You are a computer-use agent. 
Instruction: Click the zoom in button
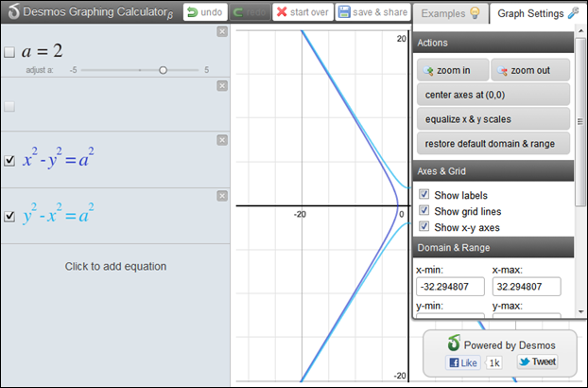tap(453, 70)
